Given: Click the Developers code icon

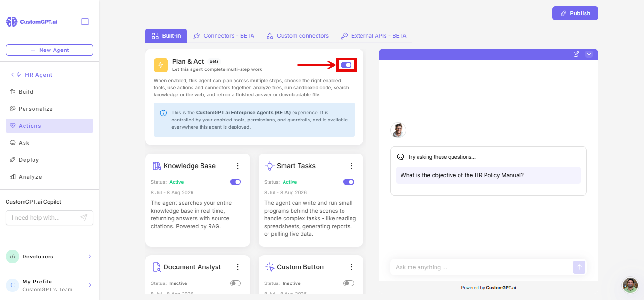Looking at the screenshot, I should click(12, 257).
